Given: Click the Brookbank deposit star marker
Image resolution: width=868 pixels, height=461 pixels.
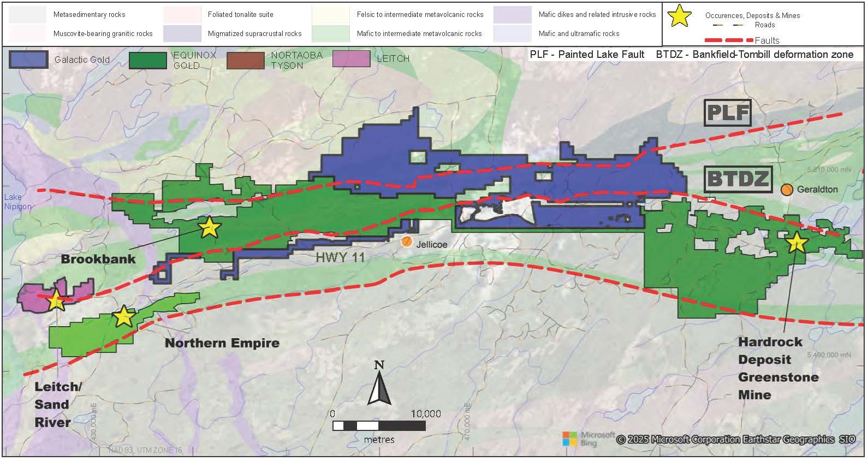Looking at the screenshot, I should [209, 227].
